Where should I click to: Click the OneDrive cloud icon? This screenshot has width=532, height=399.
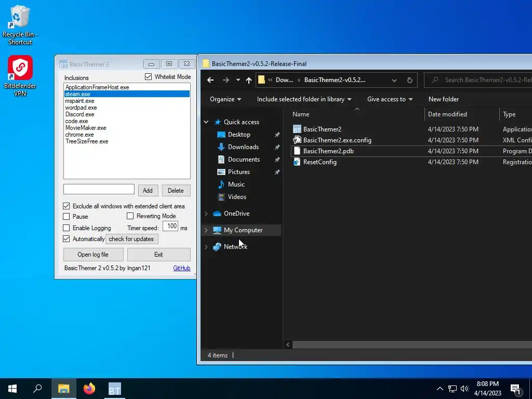[217, 214]
